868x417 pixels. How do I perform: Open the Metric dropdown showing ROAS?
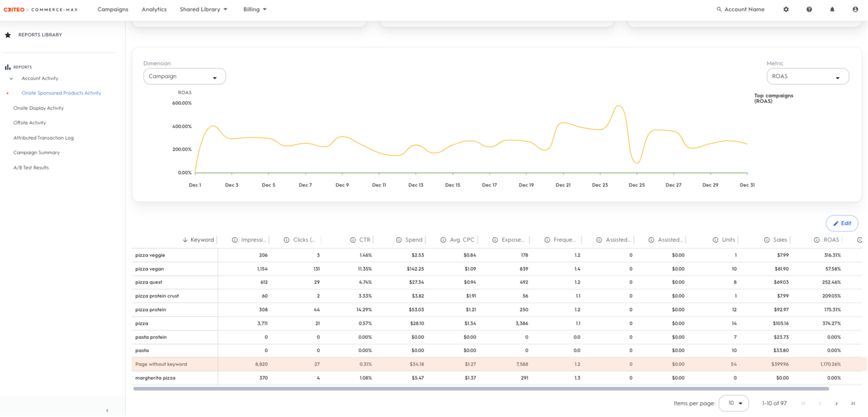pyautogui.click(x=808, y=77)
